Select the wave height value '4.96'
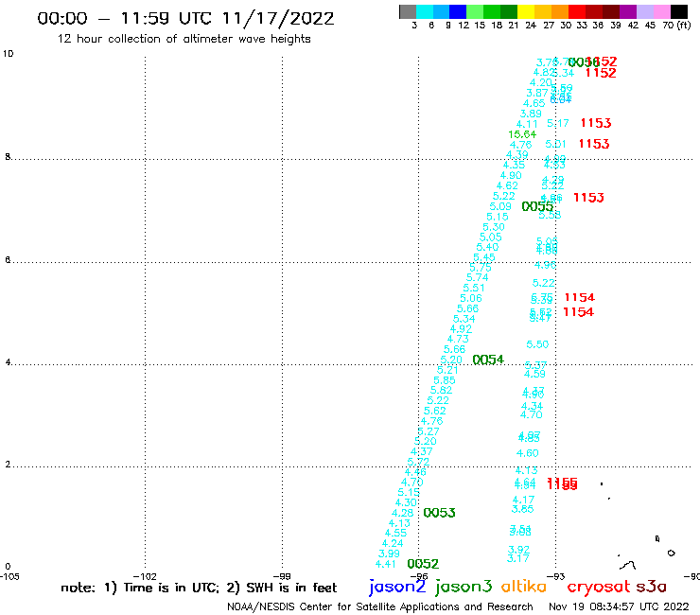The height and width of the screenshot is (615, 700). click(545, 265)
